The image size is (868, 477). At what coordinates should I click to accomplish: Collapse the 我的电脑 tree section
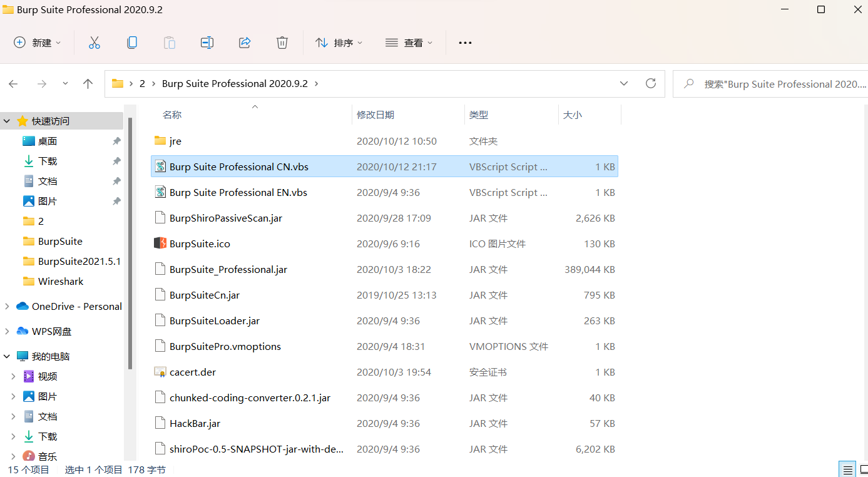(x=7, y=357)
